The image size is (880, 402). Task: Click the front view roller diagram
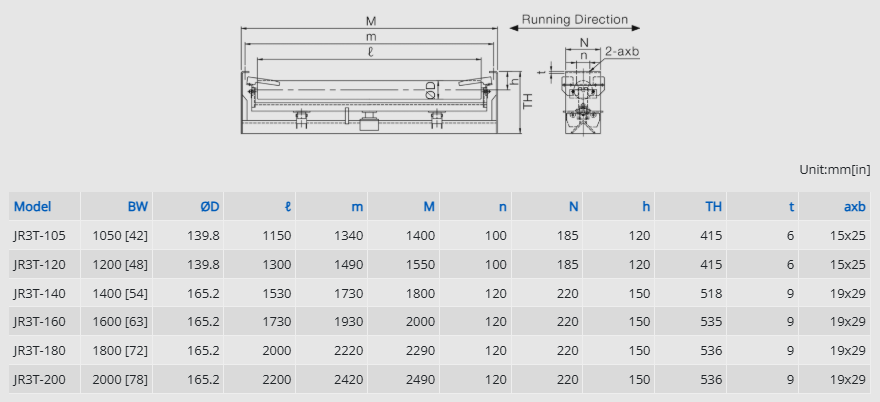[369, 95]
